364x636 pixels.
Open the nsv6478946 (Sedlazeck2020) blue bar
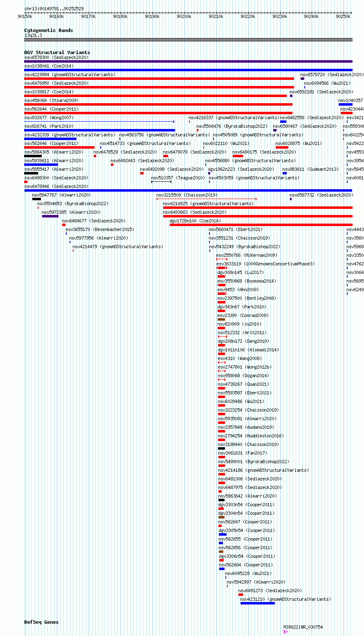(188, 190)
